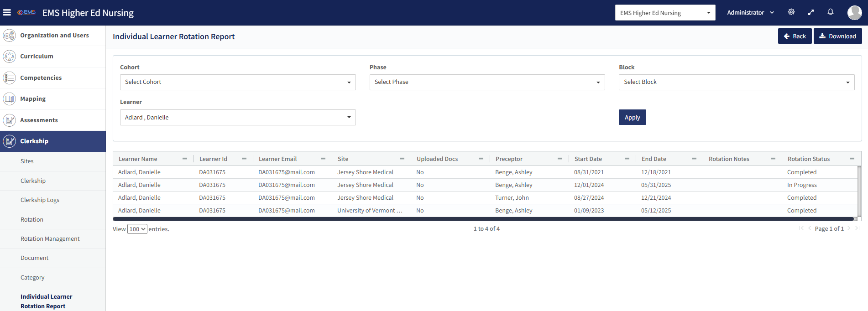The height and width of the screenshot is (311, 868).
Task: Open Site column menu icon
Action: coord(402,159)
